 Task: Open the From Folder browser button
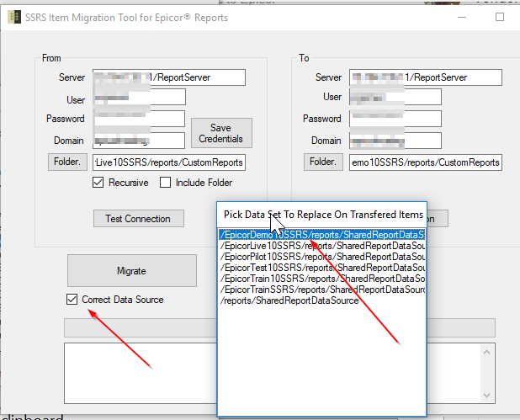(x=67, y=162)
